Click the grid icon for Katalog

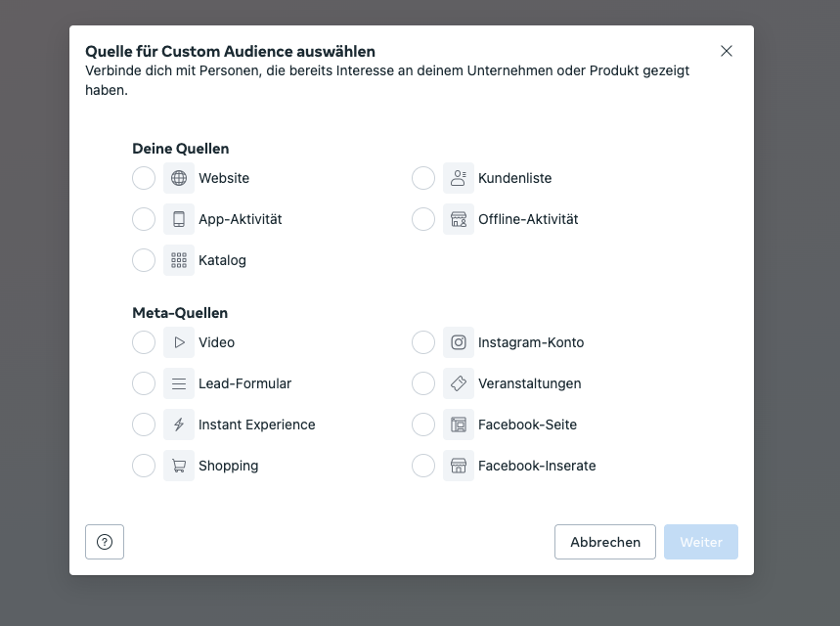[179, 260]
